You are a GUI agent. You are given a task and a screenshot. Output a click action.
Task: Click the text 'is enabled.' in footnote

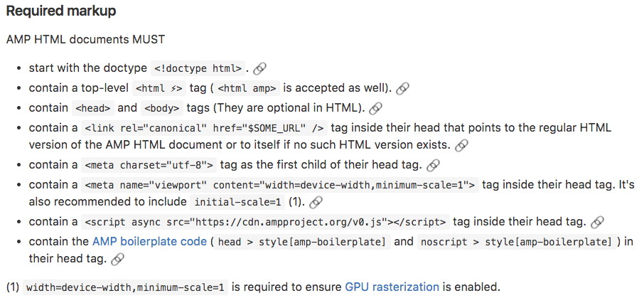pos(471,287)
